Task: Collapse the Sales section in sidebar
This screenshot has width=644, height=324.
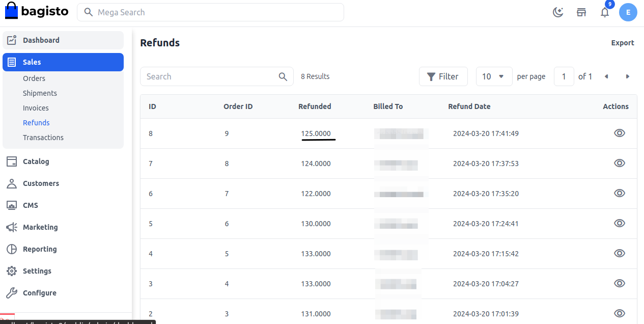Action: coord(31,62)
